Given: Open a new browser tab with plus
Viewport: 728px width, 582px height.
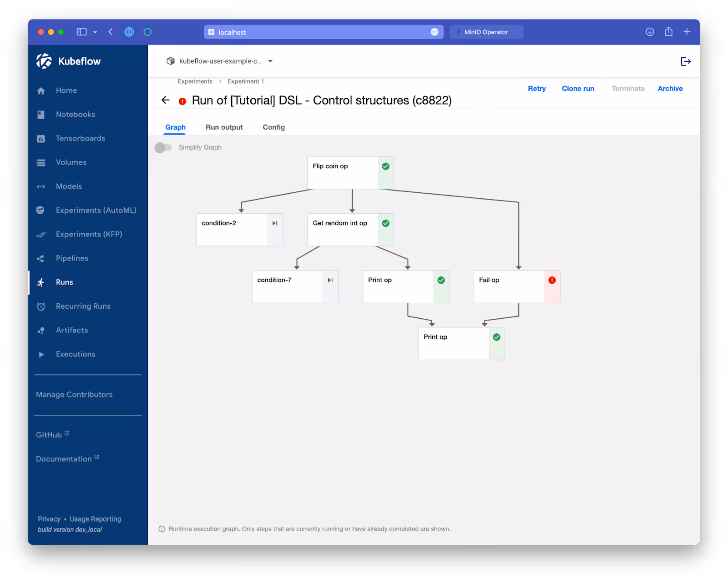Looking at the screenshot, I should click(687, 32).
